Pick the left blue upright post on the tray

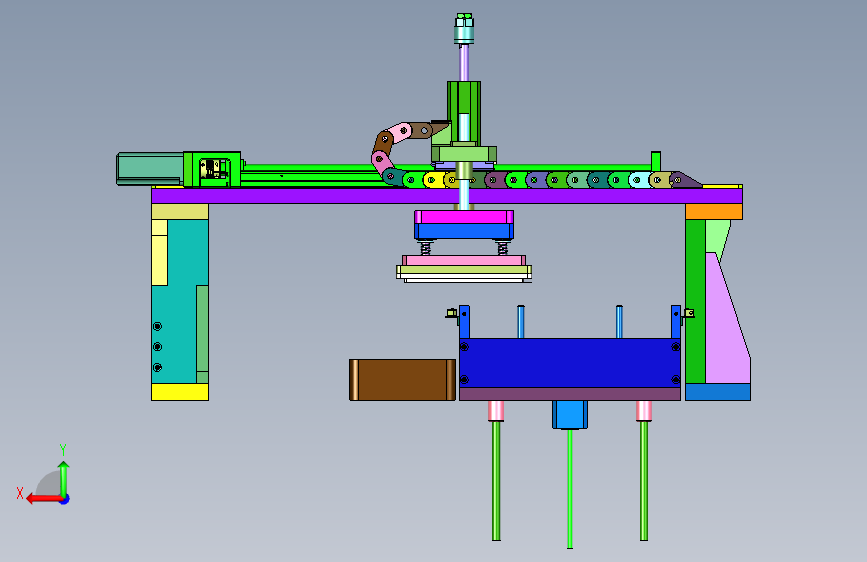(464, 322)
